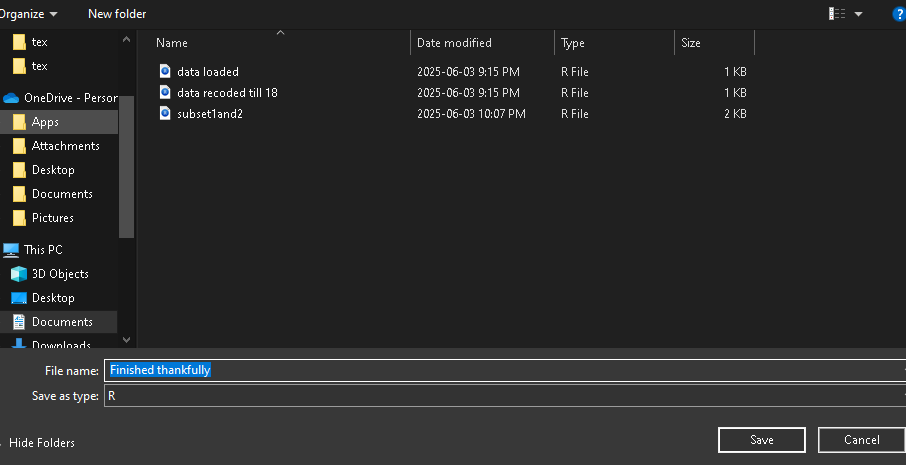Click the 10:07 PM modified date of subset1and2
Screen dimensions: 906x465
coord(471,114)
